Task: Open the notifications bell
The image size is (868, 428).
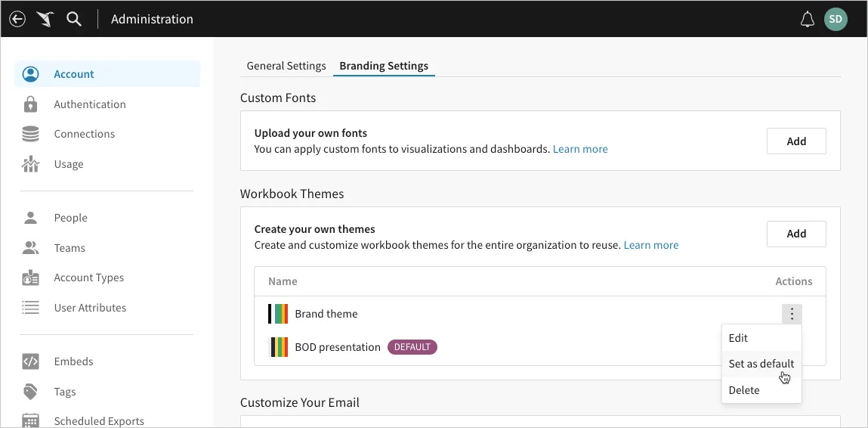Action: click(x=808, y=20)
